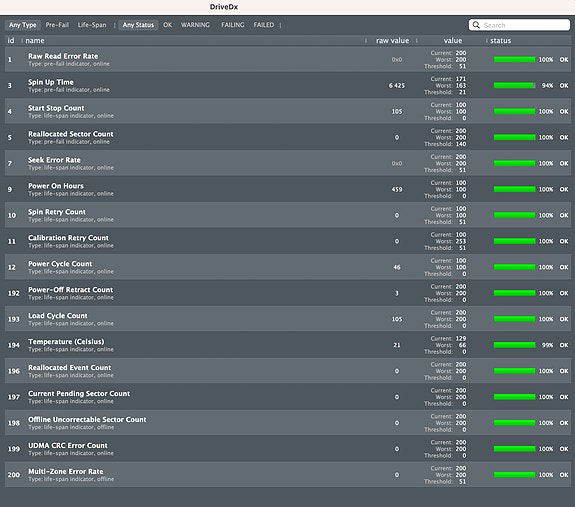This screenshot has width=575, height=507.
Task: Sort table by raw value column
Action: (x=392, y=41)
